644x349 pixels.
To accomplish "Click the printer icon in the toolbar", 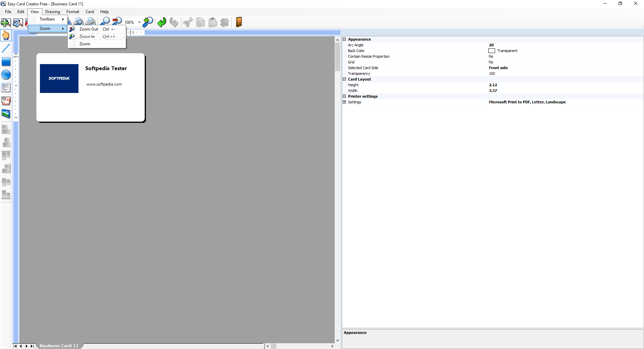I will tap(91, 22).
